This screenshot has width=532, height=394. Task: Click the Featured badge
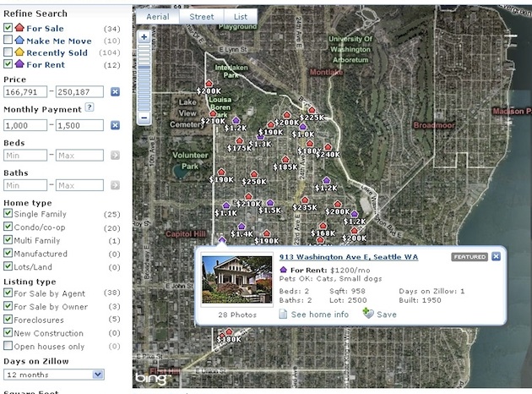tap(470, 257)
